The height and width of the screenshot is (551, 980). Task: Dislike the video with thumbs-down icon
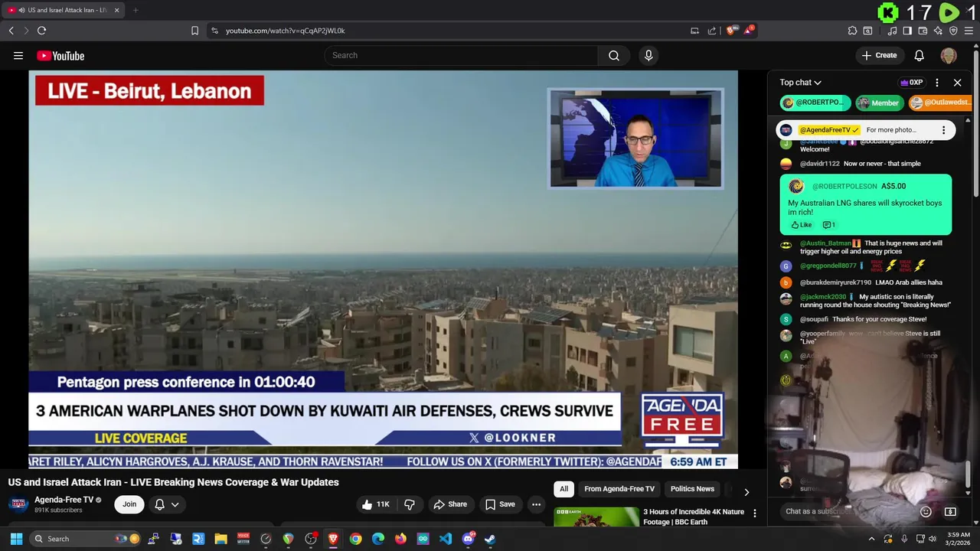[410, 504]
